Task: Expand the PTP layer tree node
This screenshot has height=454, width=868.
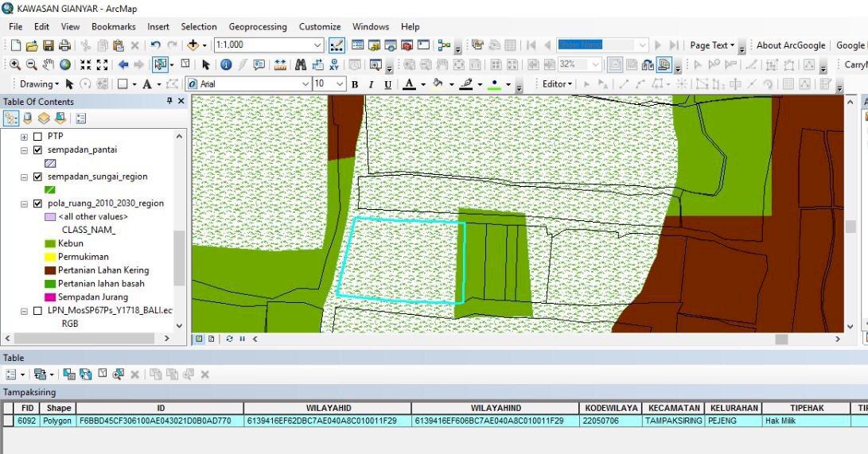Action: tap(24, 137)
